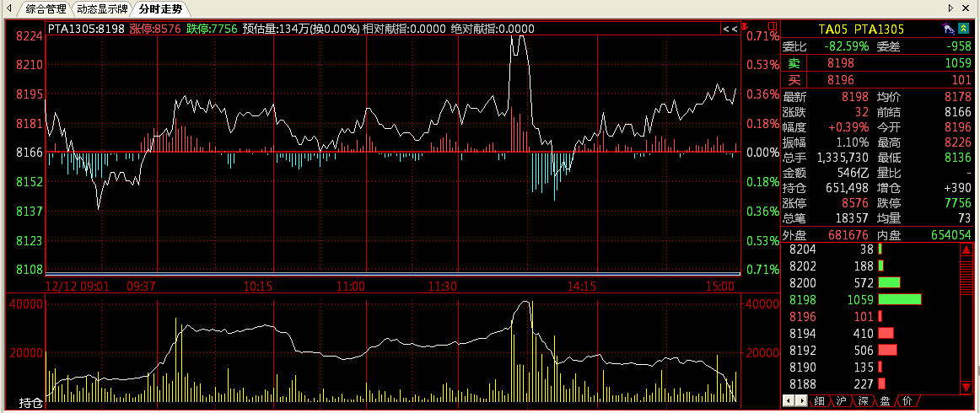Click the 内盘 value 654054
Viewport: 980px width, 413px height.
[951, 235]
